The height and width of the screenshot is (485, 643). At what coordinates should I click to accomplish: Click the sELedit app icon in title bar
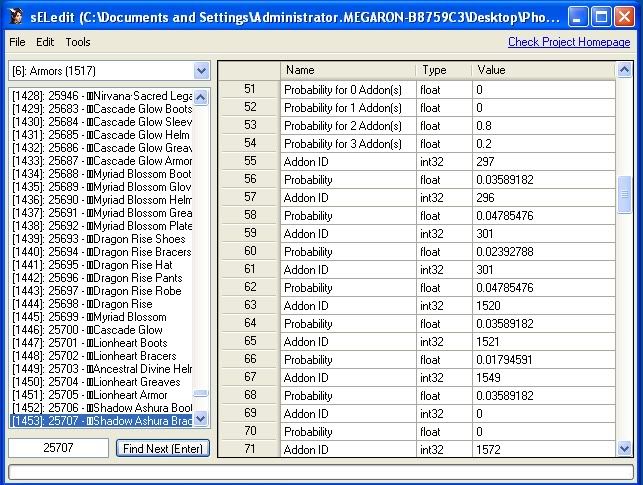pos(14,16)
